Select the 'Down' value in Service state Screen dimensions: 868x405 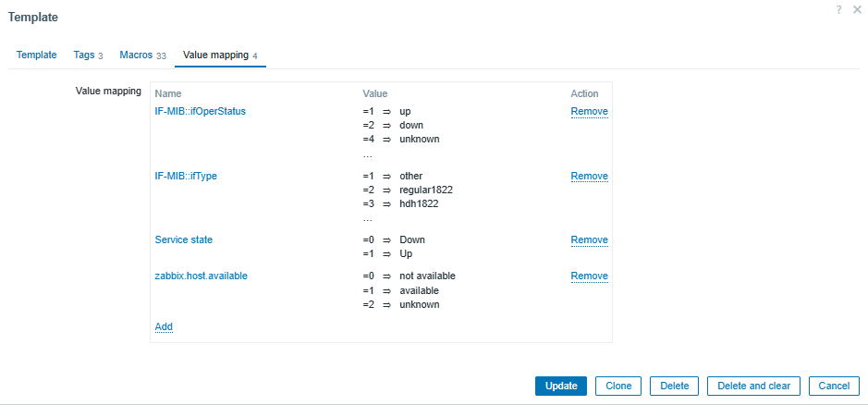click(412, 239)
